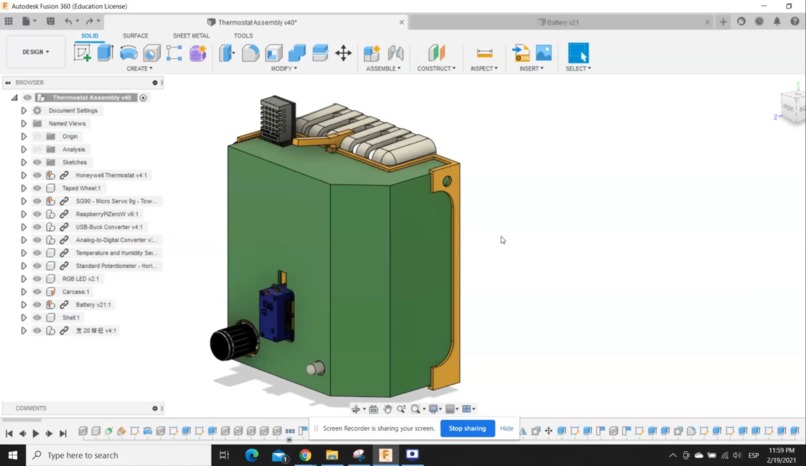Hide the Taped Wheel:1 component
Screen dimensions: 806x466
pyautogui.click(x=37, y=188)
